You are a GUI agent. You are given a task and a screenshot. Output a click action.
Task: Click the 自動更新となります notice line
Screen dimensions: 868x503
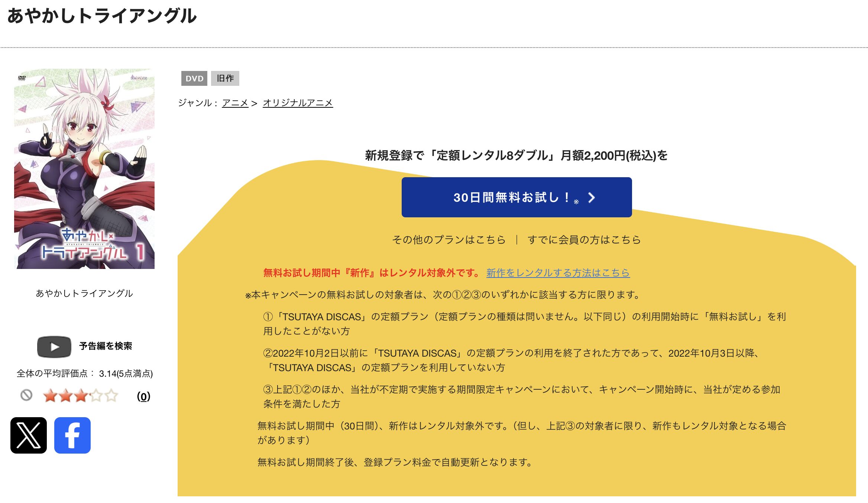pyautogui.click(x=395, y=462)
